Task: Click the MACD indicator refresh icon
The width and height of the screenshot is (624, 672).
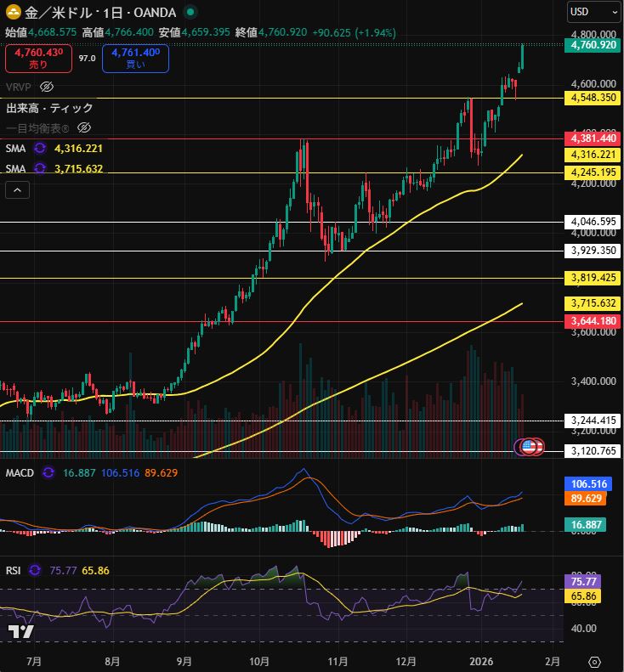Action: point(48,472)
